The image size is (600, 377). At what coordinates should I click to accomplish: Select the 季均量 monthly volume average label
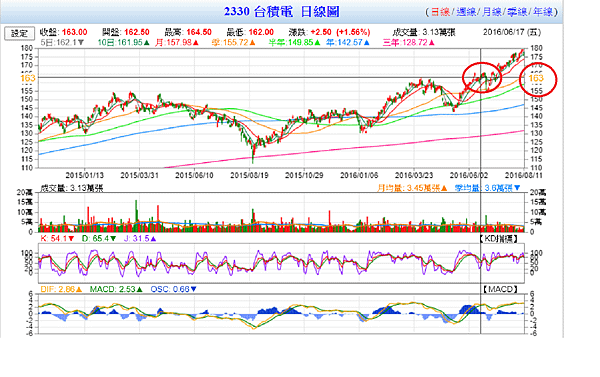click(x=488, y=188)
